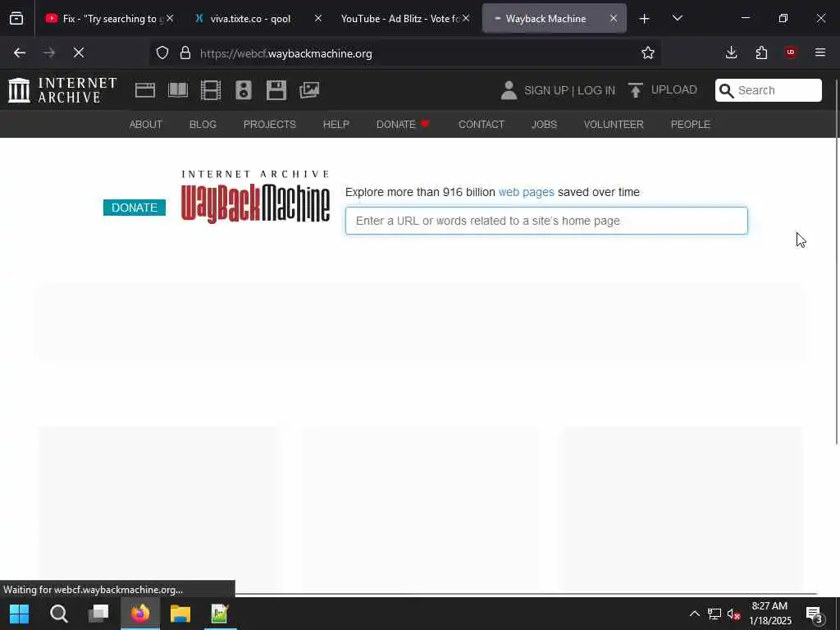840x630 pixels.
Task: Focus the Internet Archive Search box
Action: click(x=768, y=90)
